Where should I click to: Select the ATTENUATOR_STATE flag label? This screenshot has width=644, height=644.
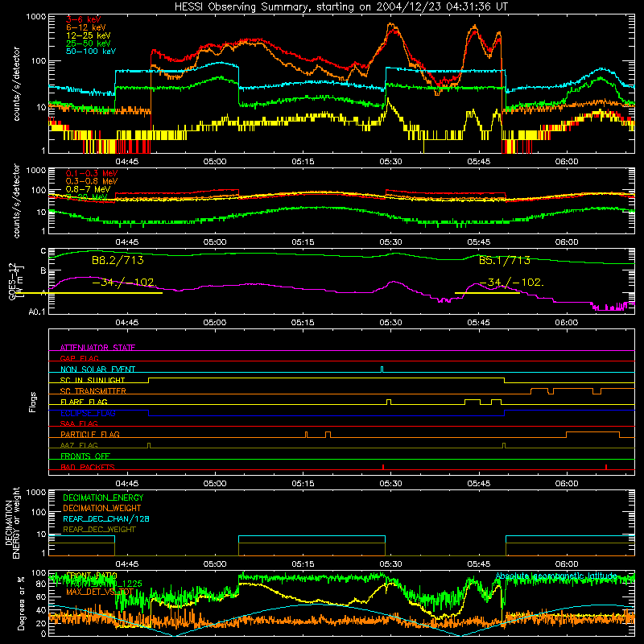click(97, 348)
